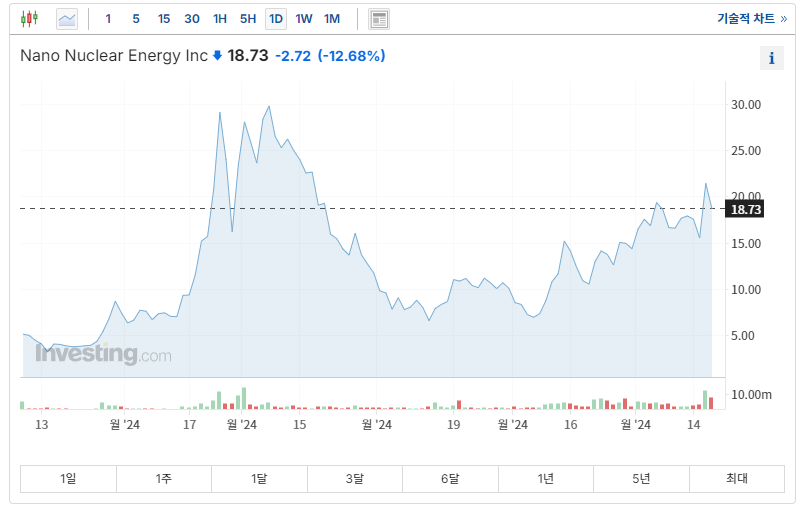Click the 5.00 price axis label

tap(742, 336)
